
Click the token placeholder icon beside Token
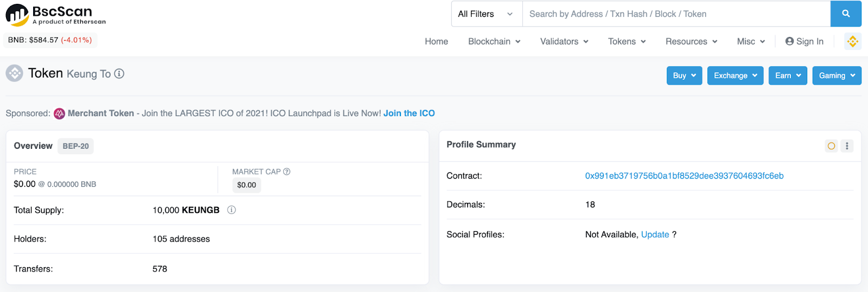pyautogui.click(x=15, y=73)
